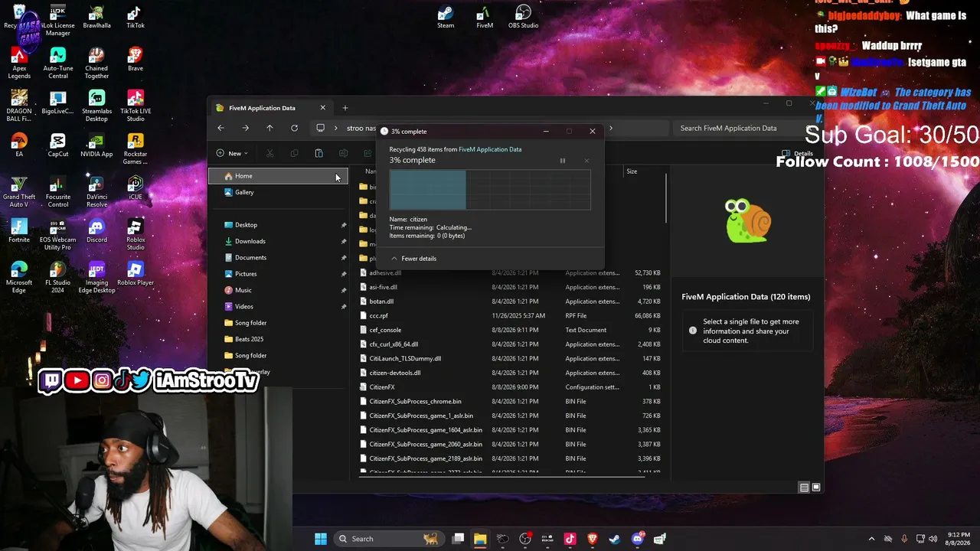Launch Chained Together desktop icon
This screenshot has height=551, width=980.
click(96, 64)
